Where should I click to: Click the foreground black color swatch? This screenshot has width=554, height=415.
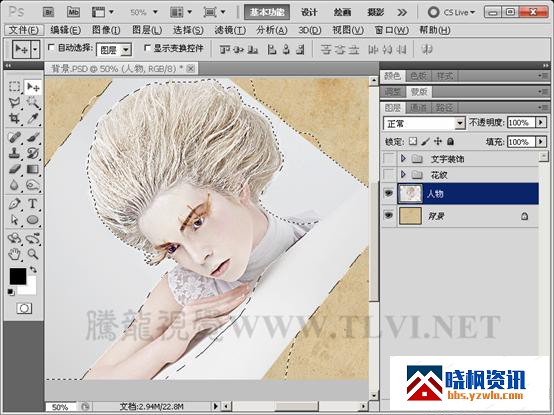tap(18, 276)
